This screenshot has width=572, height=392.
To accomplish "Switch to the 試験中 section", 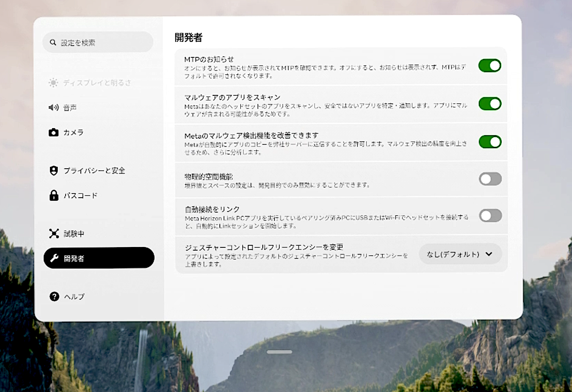I will [x=98, y=233].
